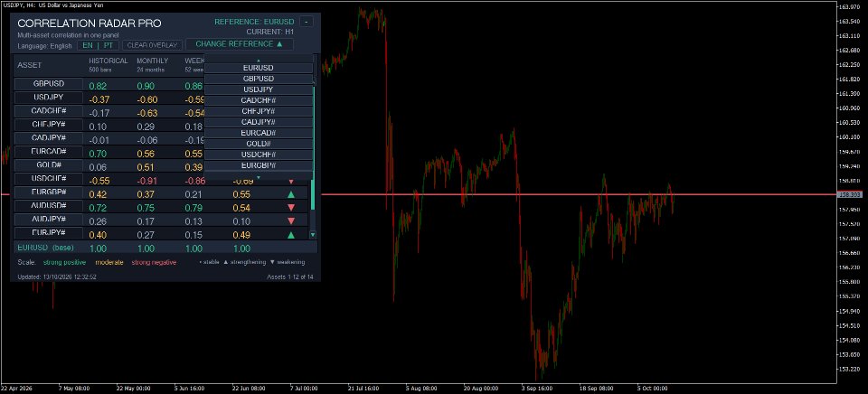Click the moderate legend label
This screenshot has height=394, width=868.
(109, 262)
